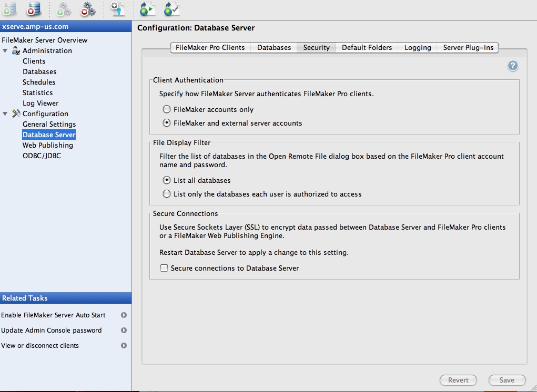537x392 pixels.
Task: Collapse the Administration tree section
Action: [5, 51]
